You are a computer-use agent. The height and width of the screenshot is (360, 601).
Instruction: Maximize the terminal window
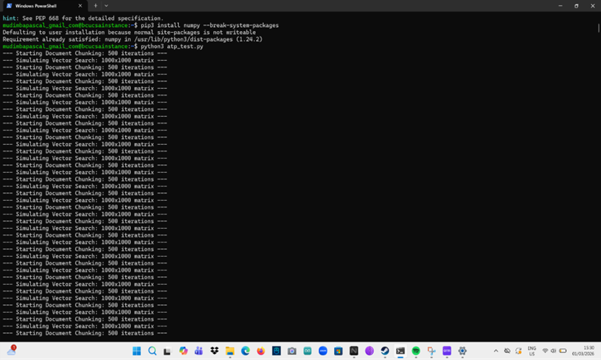(x=576, y=6)
